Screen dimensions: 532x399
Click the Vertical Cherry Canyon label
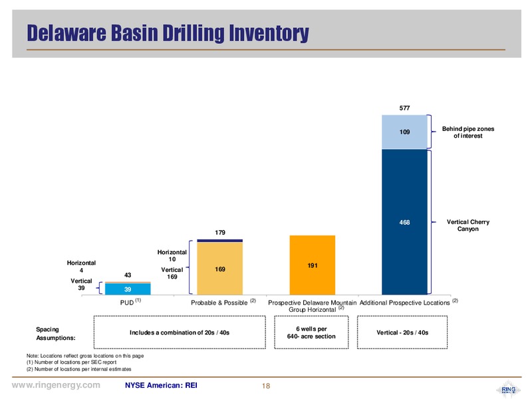(x=468, y=225)
